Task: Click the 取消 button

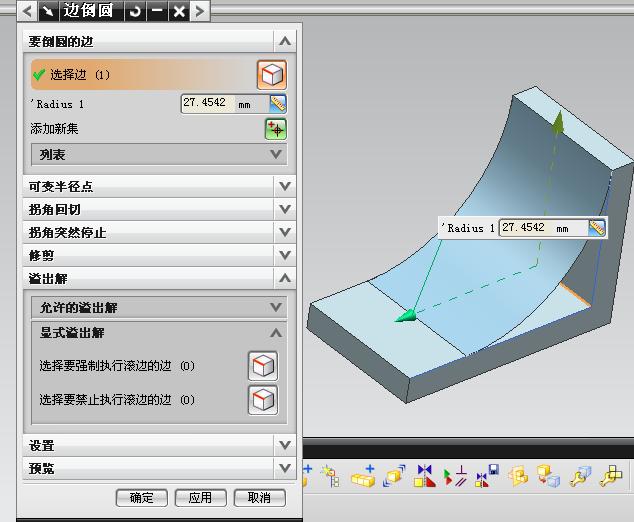Action: 260,498
